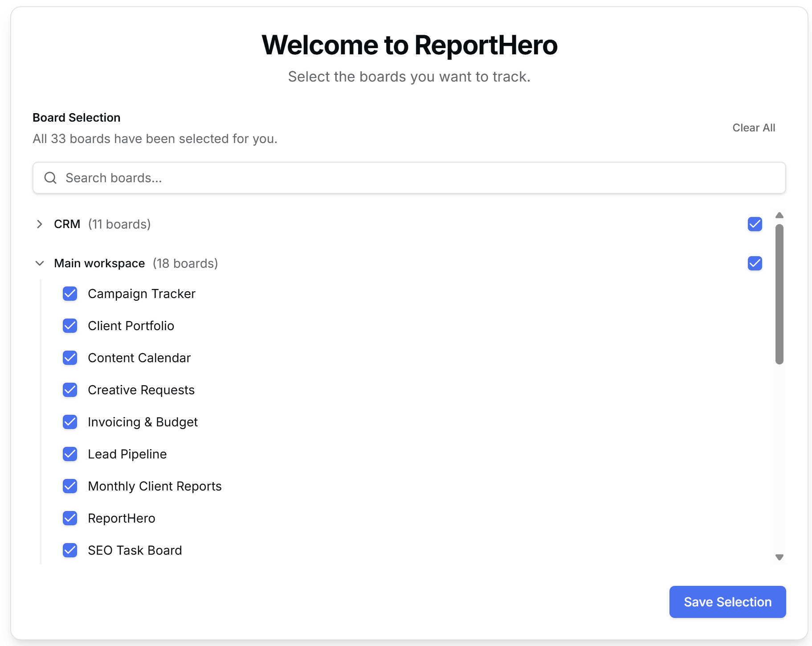Click the Save Selection button
Screen dimensions: 812x646
tap(727, 602)
